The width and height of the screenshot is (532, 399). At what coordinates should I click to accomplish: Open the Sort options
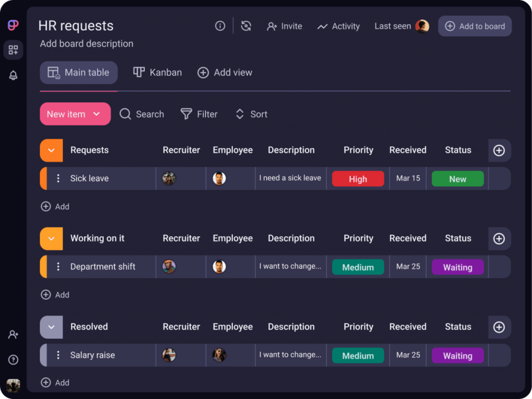(x=250, y=114)
